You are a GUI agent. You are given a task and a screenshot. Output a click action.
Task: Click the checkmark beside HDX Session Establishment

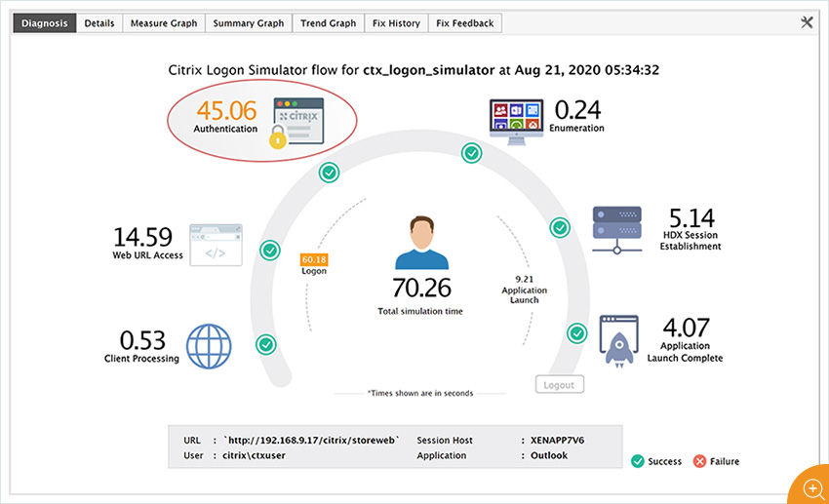(560, 228)
